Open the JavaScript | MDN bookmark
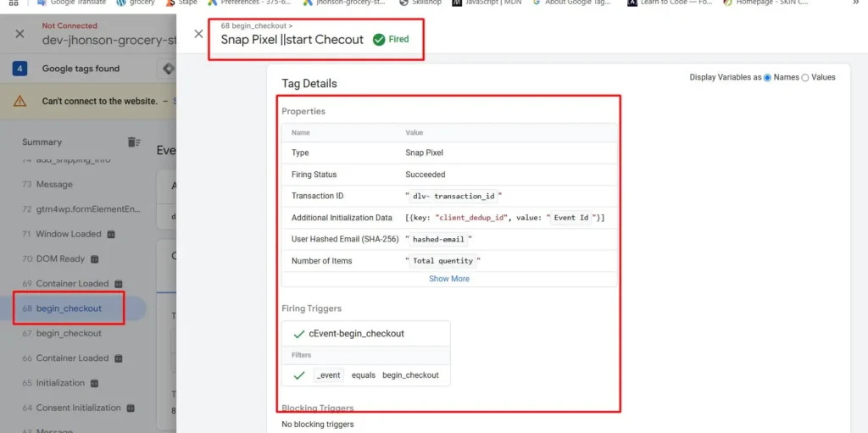The width and height of the screenshot is (868, 433). [x=487, y=3]
